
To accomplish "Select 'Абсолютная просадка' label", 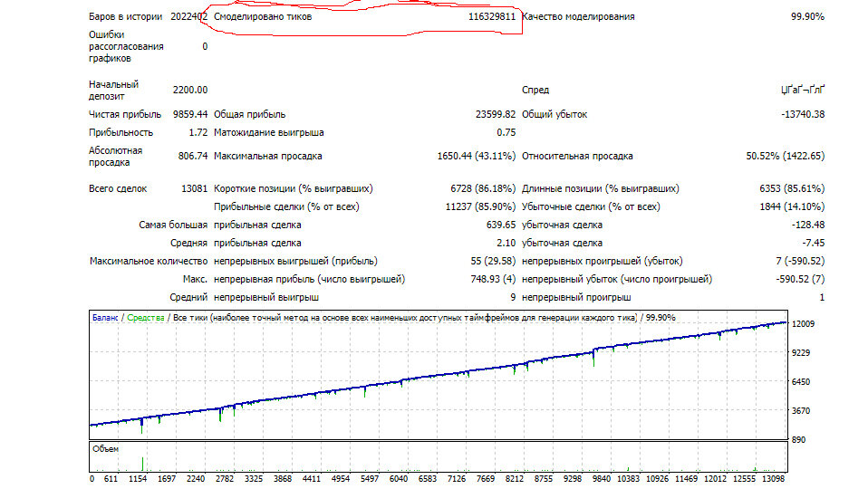I will coord(115,157).
